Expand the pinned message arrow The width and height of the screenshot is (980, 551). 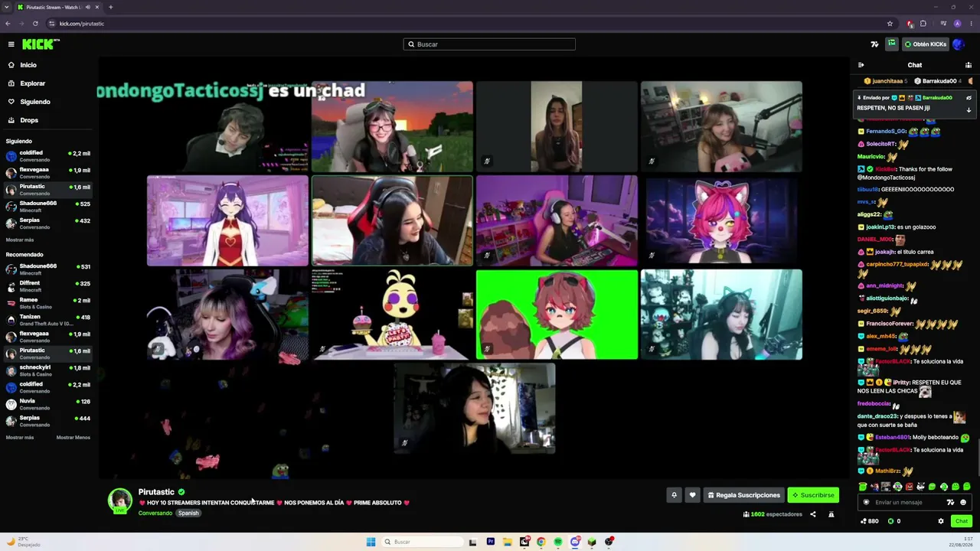(969, 110)
